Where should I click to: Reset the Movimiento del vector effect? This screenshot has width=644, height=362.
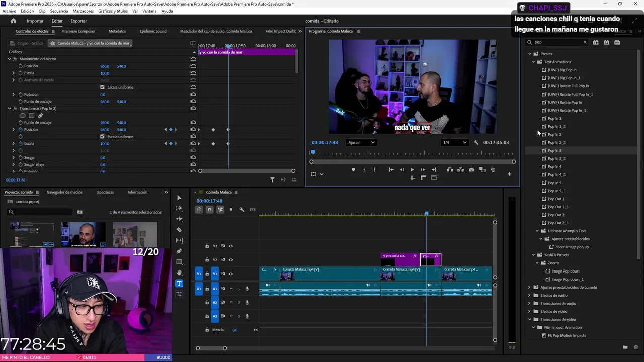coord(193,59)
